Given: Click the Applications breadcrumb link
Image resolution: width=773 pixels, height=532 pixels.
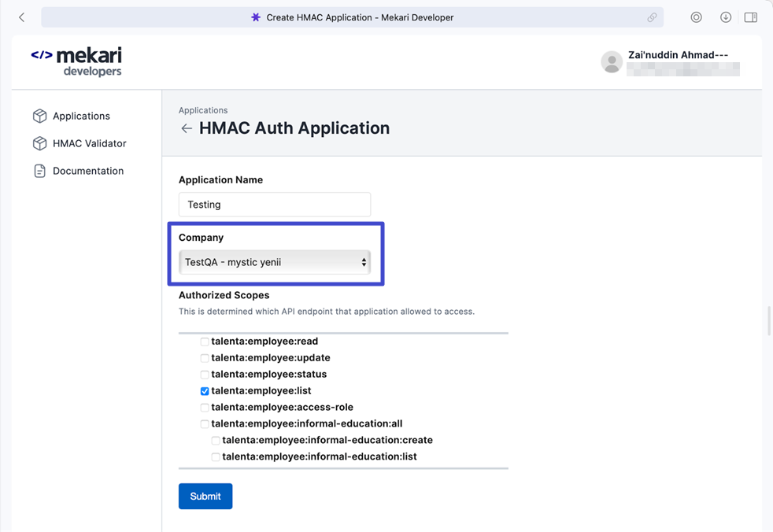Looking at the screenshot, I should (203, 110).
